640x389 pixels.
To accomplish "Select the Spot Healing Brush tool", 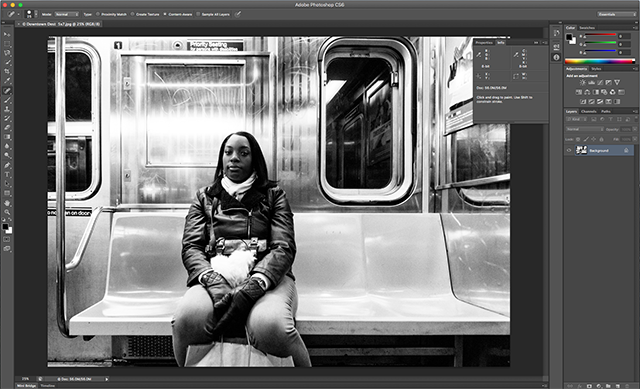I will click(7, 91).
